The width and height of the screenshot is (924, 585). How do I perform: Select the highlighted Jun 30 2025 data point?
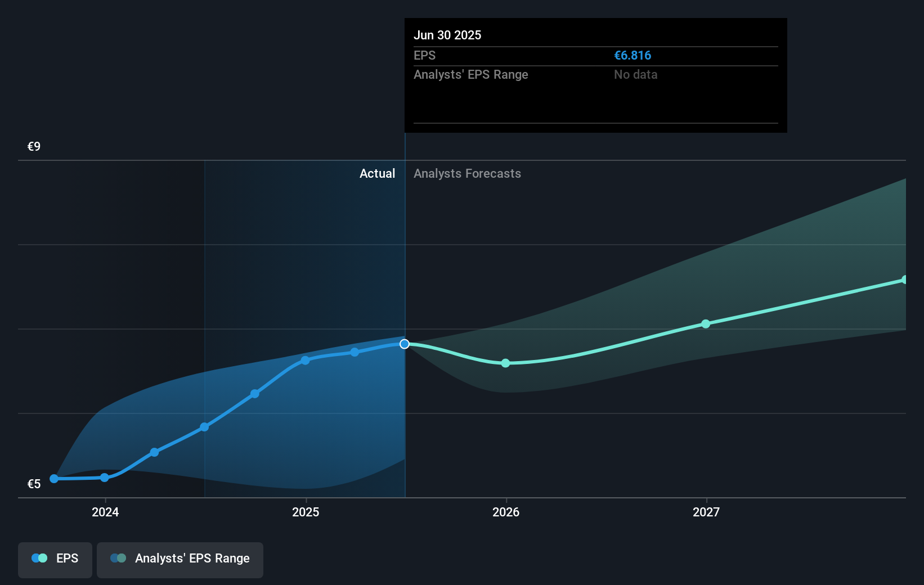404,344
